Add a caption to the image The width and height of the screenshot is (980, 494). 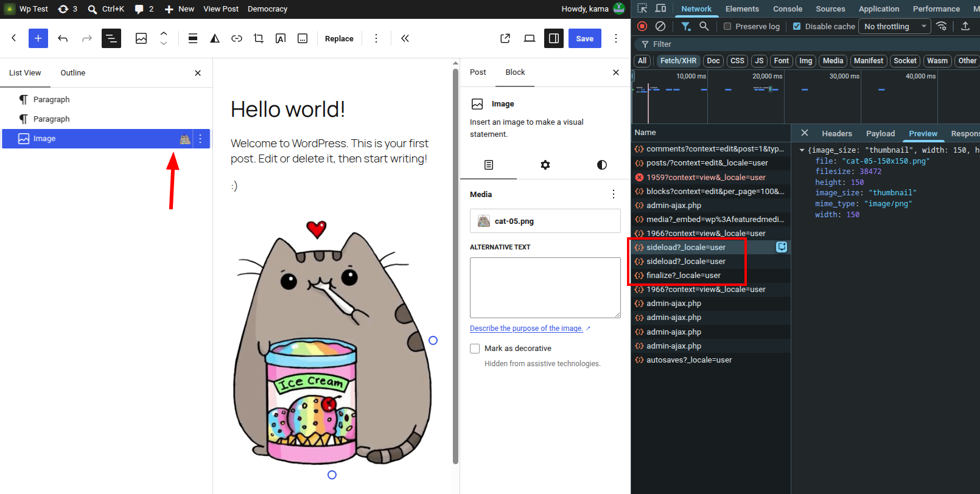click(x=303, y=38)
